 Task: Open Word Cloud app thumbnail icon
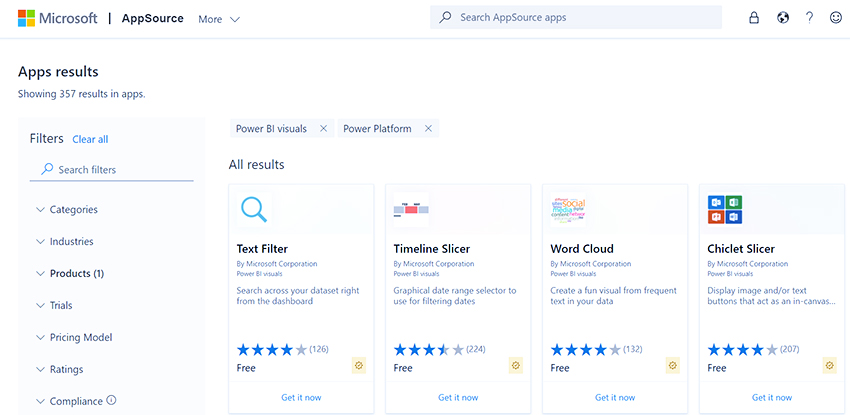click(x=568, y=209)
